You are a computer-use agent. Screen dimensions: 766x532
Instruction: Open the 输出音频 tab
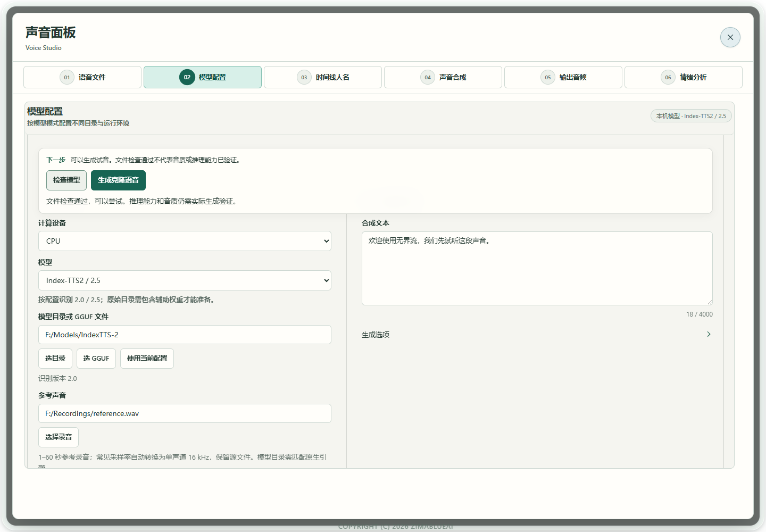pos(563,77)
